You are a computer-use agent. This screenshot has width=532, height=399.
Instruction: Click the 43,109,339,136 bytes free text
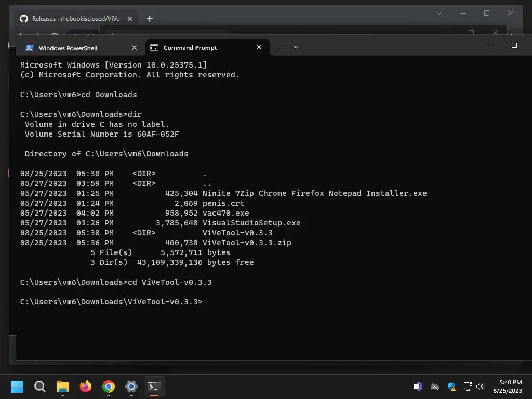[x=195, y=262]
